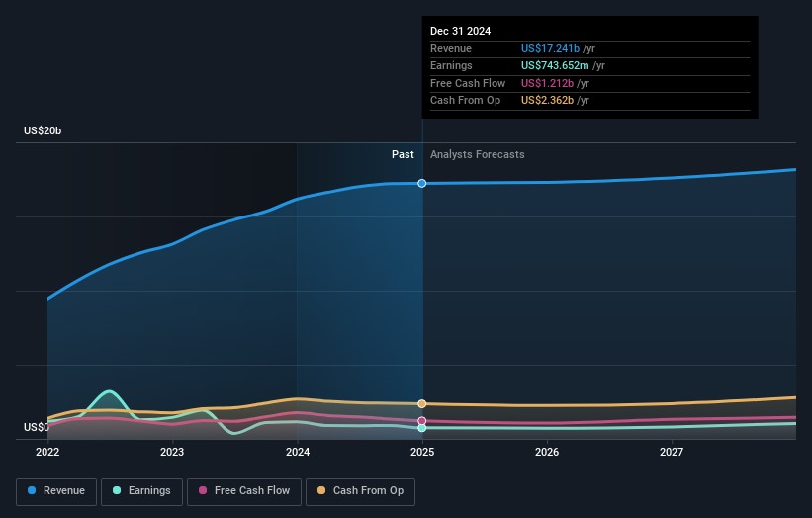Click the Past section label
This screenshot has width=812, height=518.
[403, 154]
